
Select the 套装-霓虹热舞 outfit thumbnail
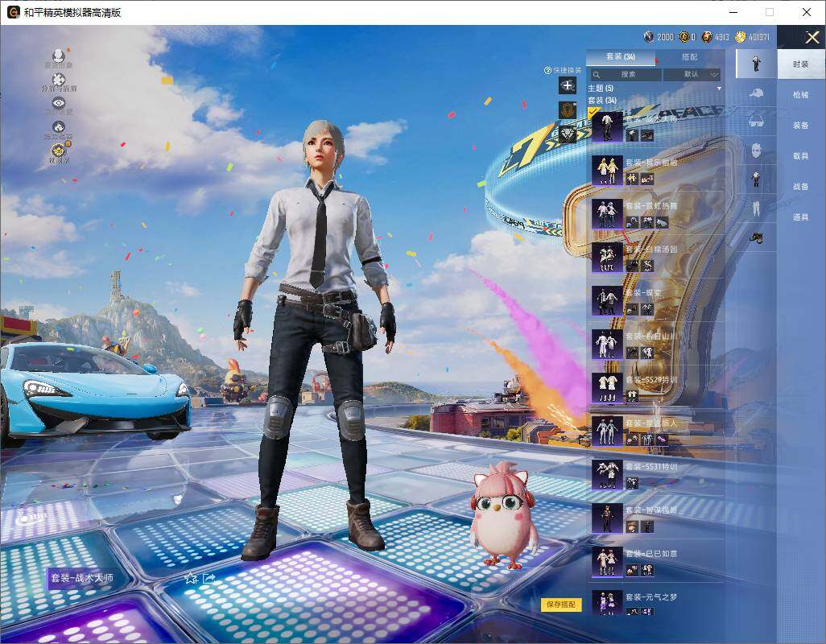pos(607,214)
